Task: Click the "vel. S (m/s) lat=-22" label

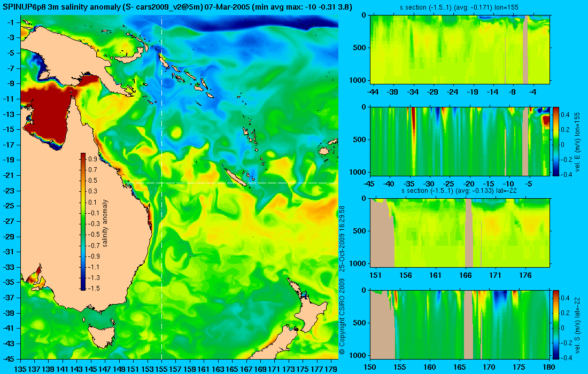Action: [x=577, y=324]
